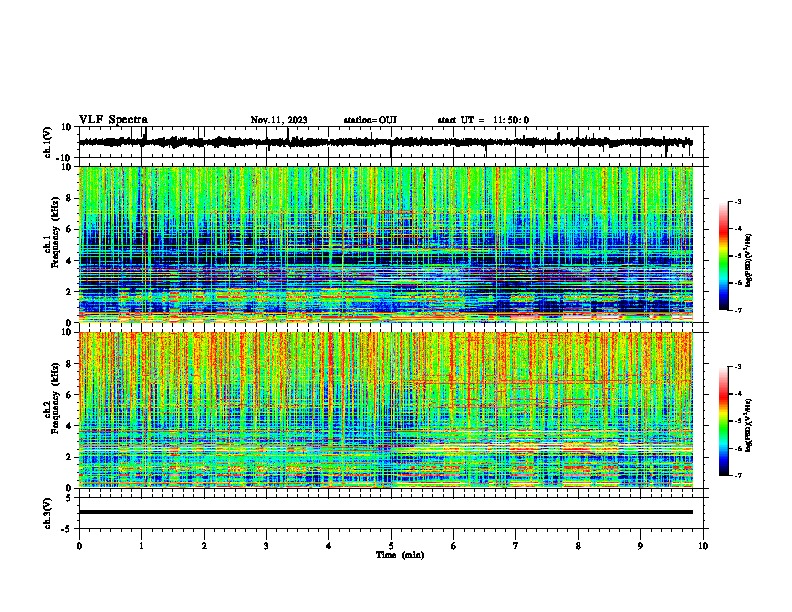Click the '-7' label on ch.2 colorbar
This screenshot has width=792, height=612.
click(737, 475)
